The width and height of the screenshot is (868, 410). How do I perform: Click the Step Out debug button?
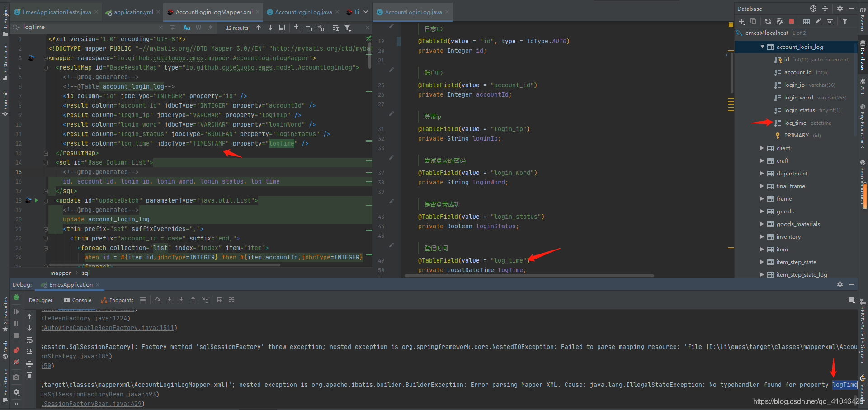click(193, 300)
